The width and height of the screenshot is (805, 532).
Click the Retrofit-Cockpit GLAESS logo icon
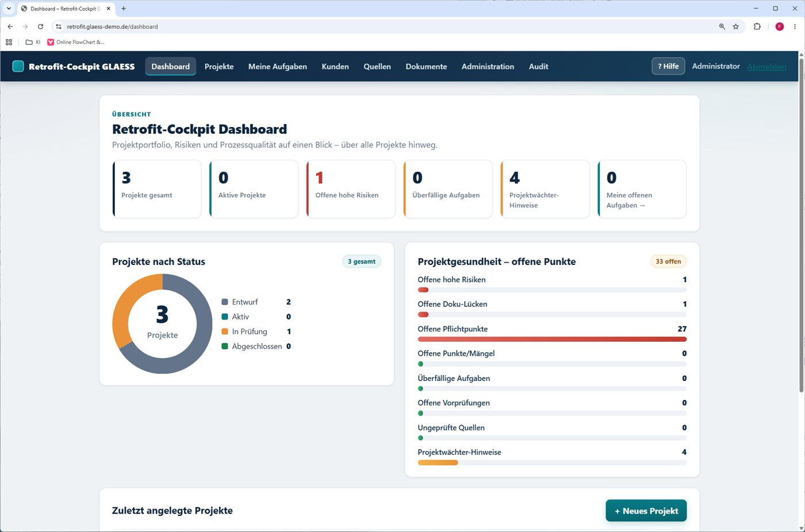pos(18,66)
